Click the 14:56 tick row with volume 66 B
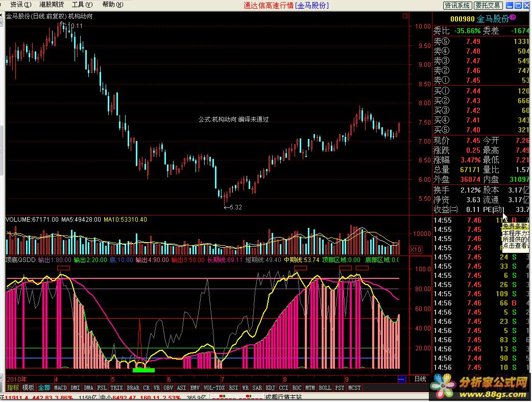Viewport: 532px width, 402px height. (482, 303)
